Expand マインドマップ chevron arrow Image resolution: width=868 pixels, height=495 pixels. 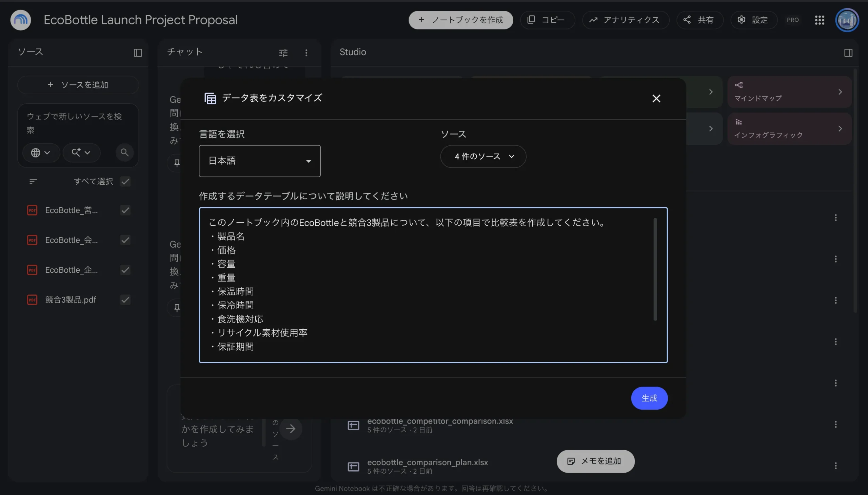pos(840,92)
